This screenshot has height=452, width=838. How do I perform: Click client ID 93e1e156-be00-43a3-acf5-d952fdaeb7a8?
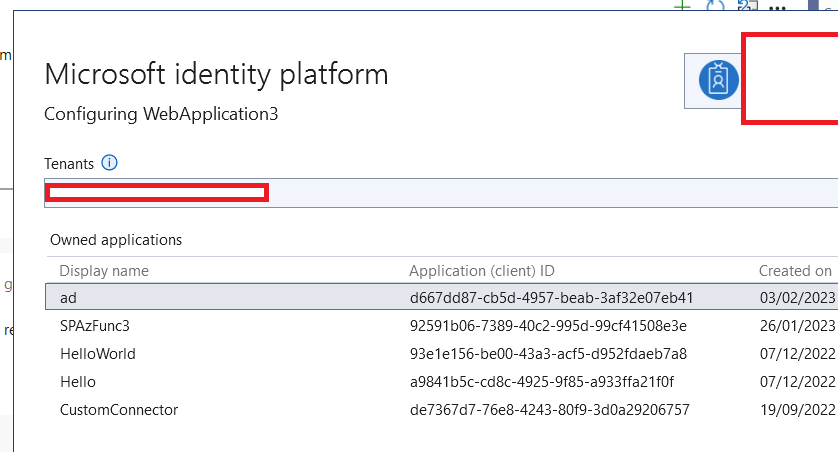coord(548,354)
